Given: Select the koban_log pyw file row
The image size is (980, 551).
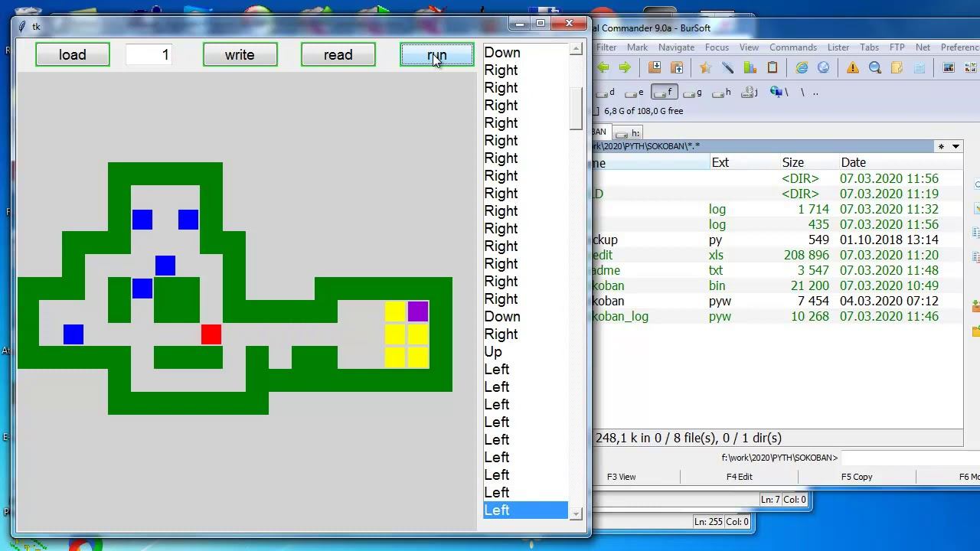Looking at the screenshot, I should pyautogui.click(x=777, y=316).
